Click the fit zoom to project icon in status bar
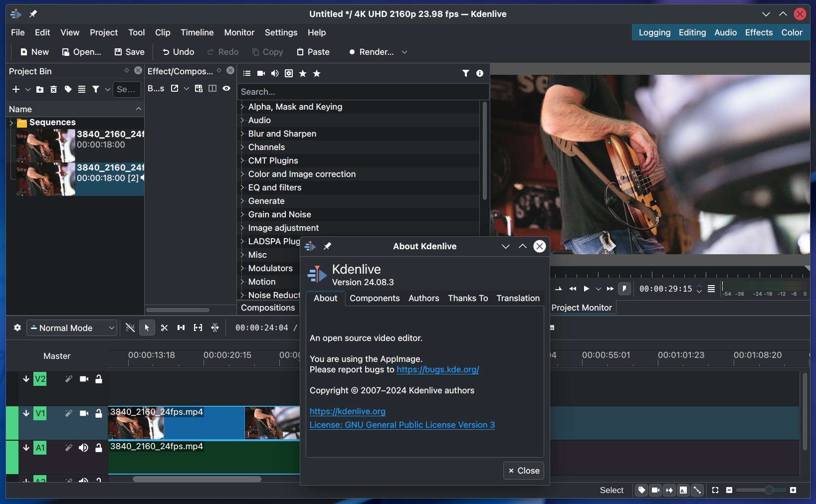Viewport: 816px width, 504px height. 715,490
